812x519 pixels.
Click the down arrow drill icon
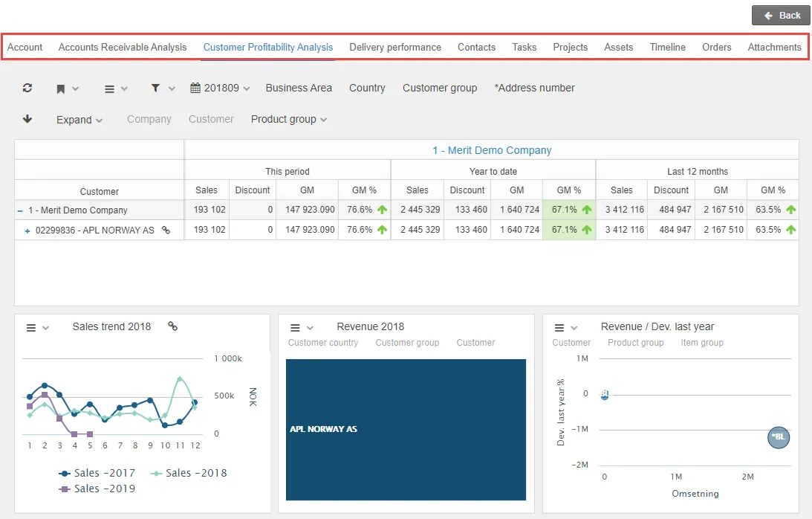(27, 119)
